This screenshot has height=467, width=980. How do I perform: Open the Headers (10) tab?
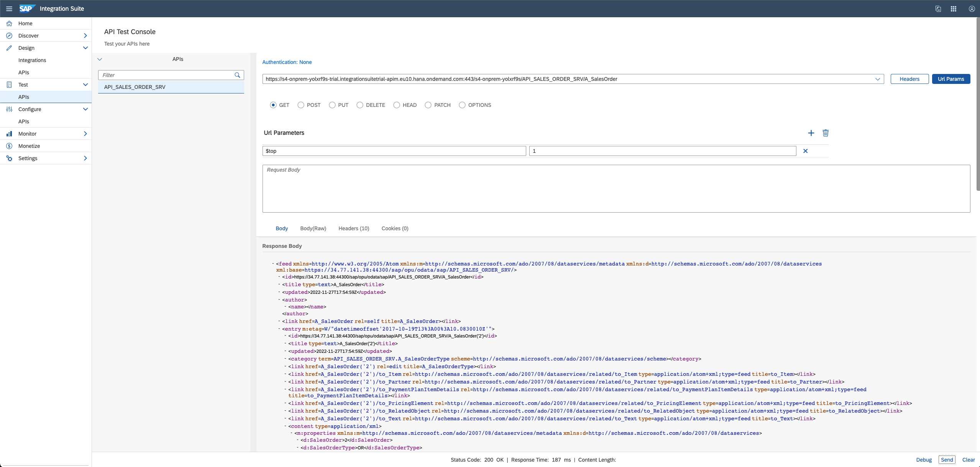pos(354,228)
